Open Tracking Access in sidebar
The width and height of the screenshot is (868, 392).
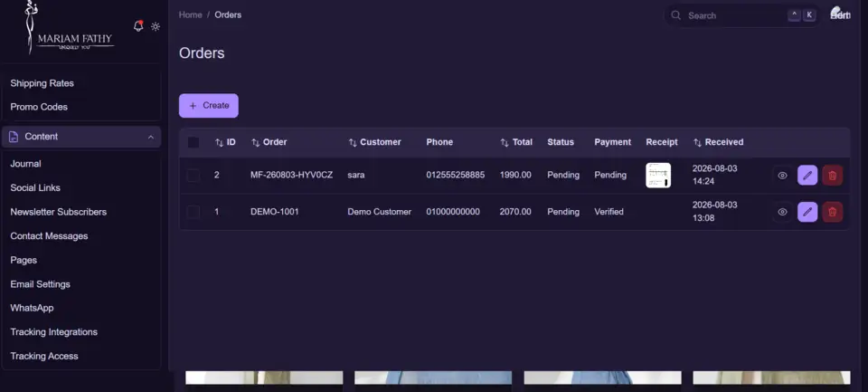click(x=44, y=356)
